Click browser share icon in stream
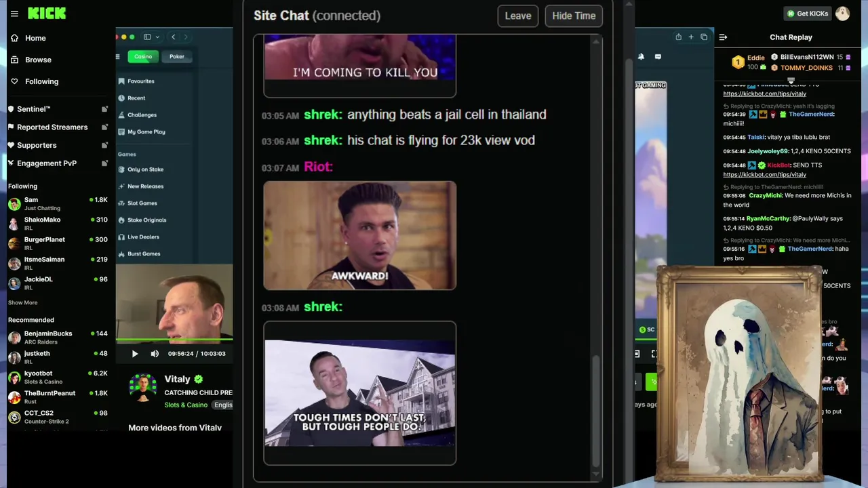 point(678,37)
